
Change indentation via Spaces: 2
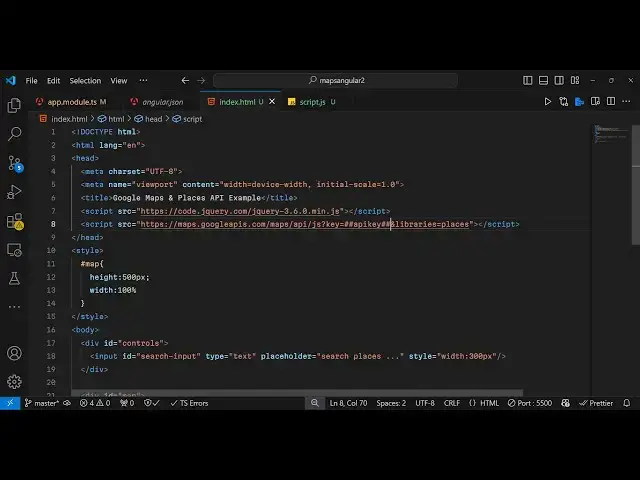[391, 403]
